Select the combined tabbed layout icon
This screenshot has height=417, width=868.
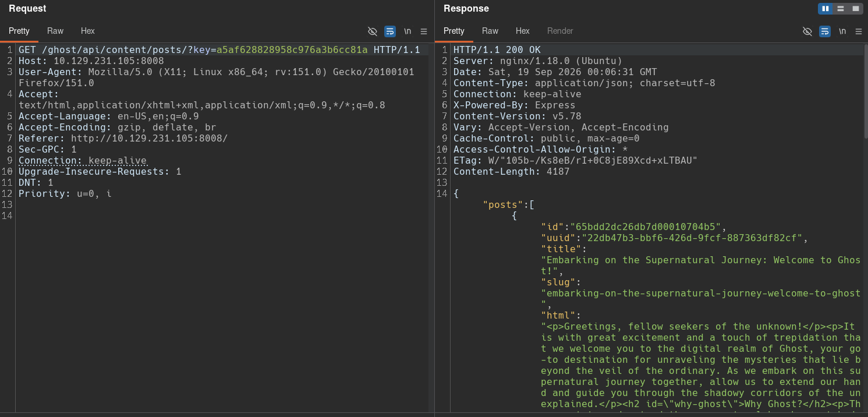[x=856, y=9]
